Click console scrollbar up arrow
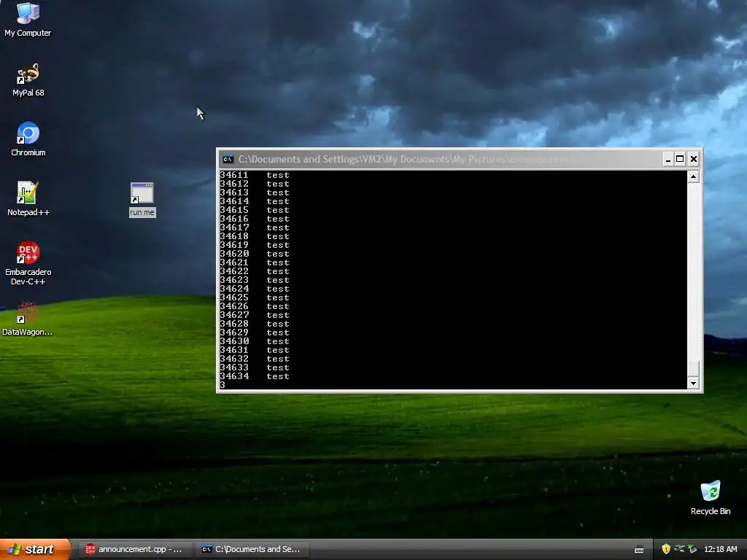This screenshot has height=560, width=747. (693, 176)
